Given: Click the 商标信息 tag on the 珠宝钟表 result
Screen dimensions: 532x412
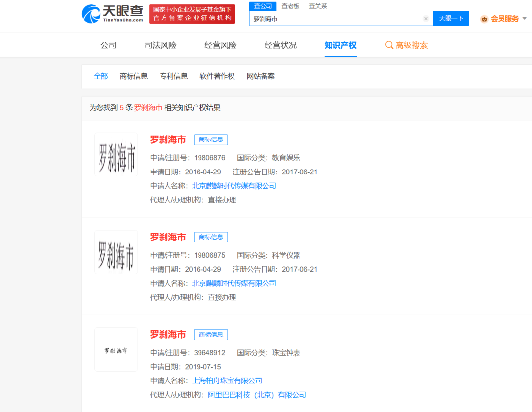Looking at the screenshot, I should click(211, 334).
